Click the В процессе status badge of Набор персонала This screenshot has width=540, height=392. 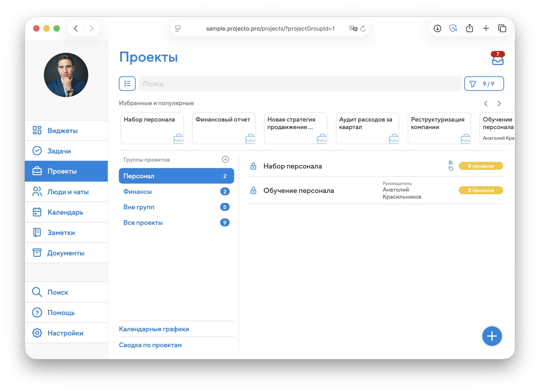(x=481, y=166)
